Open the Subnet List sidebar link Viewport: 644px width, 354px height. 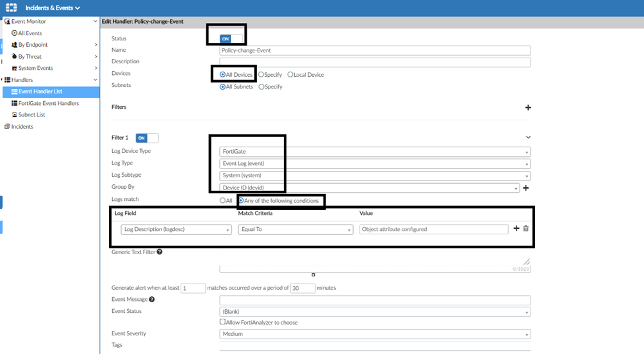[x=31, y=115]
